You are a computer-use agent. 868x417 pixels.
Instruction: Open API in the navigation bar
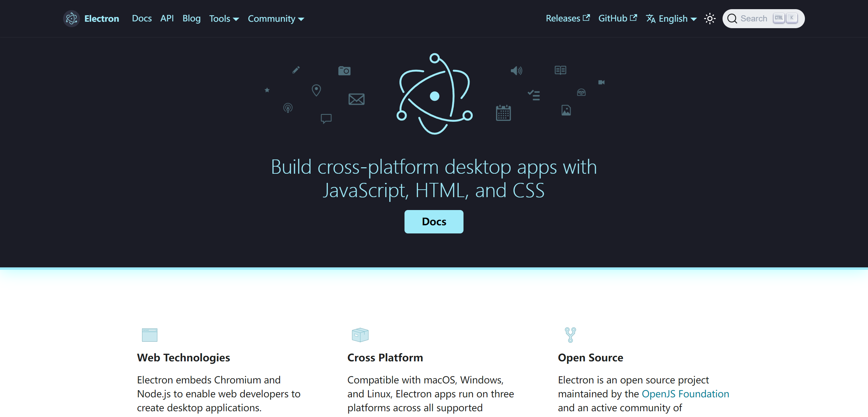(x=167, y=18)
